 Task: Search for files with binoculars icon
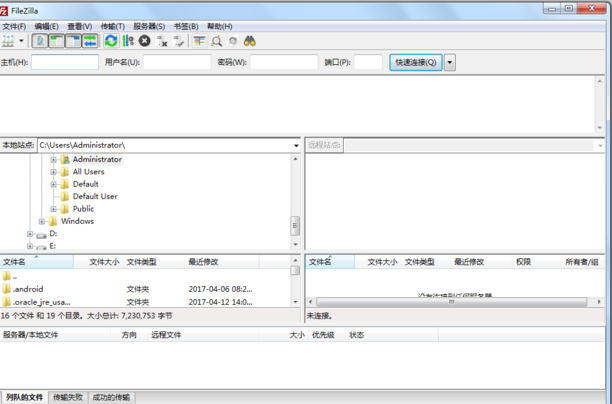250,41
